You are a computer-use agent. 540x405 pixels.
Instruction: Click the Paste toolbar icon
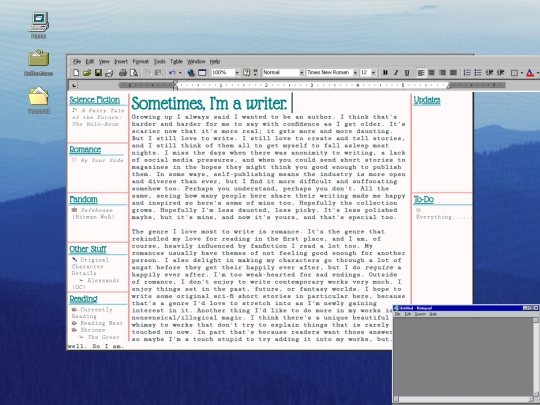click(158, 73)
